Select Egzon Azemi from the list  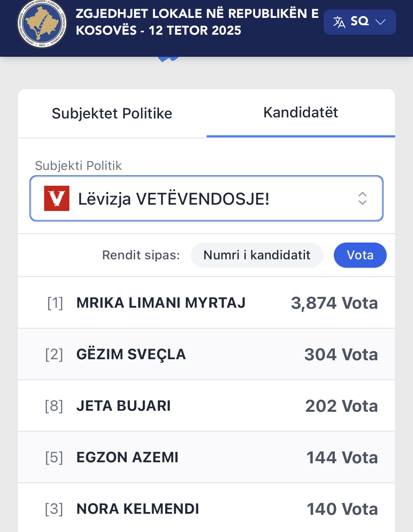pyautogui.click(x=128, y=457)
